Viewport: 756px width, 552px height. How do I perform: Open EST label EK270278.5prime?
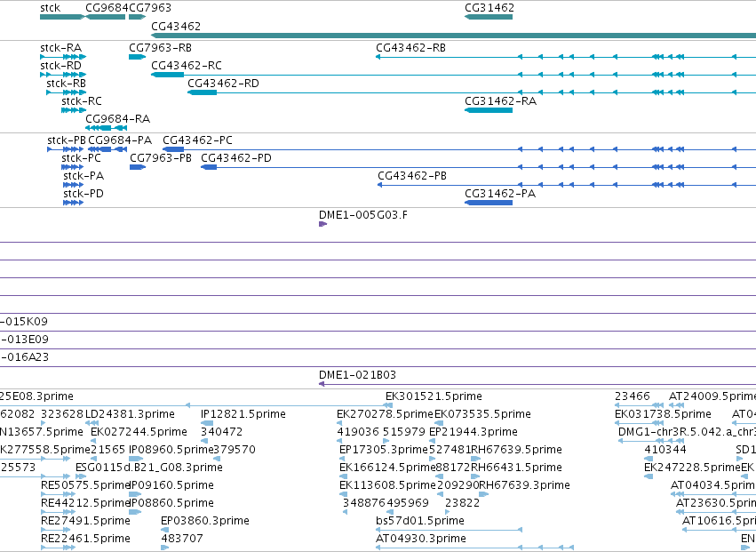point(385,414)
